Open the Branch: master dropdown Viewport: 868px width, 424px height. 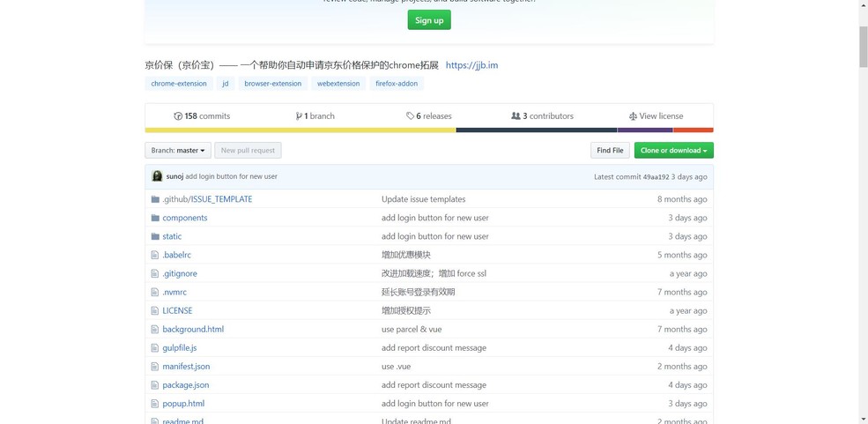point(178,151)
